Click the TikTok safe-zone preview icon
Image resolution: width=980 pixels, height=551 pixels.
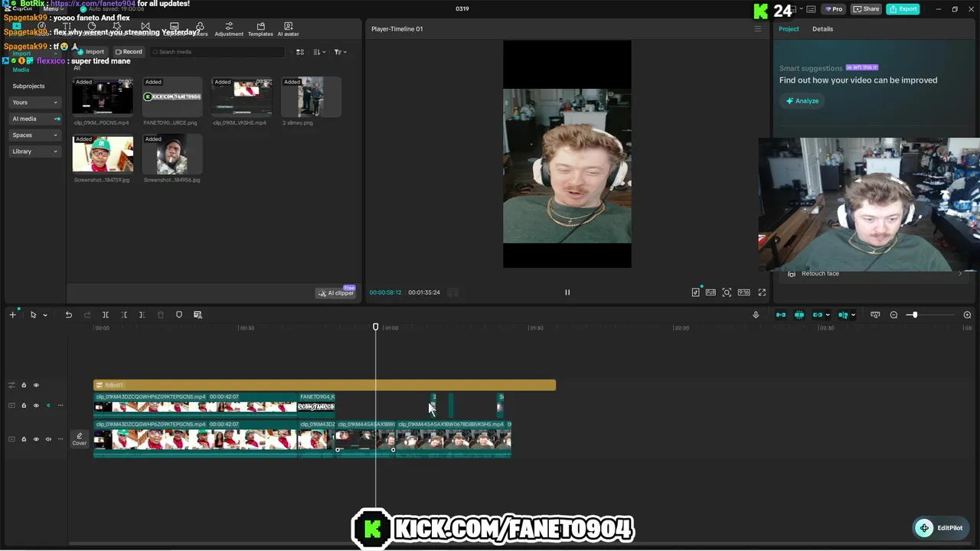tap(695, 292)
